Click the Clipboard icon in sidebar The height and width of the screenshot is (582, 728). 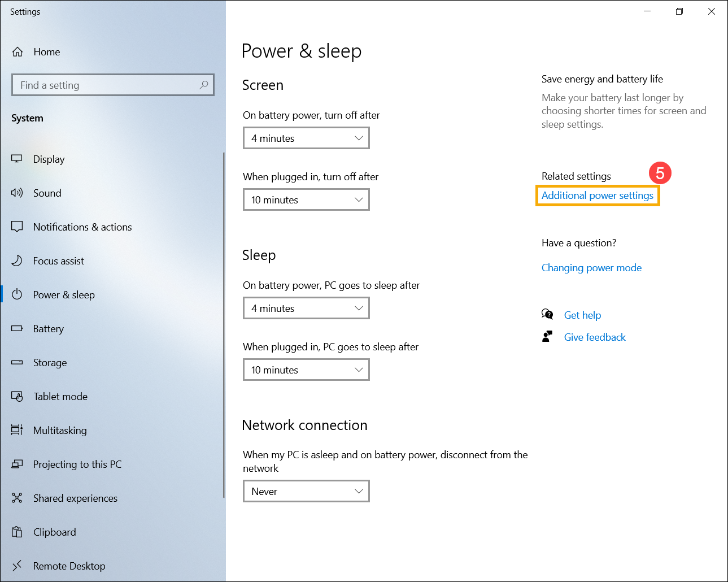pos(17,532)
